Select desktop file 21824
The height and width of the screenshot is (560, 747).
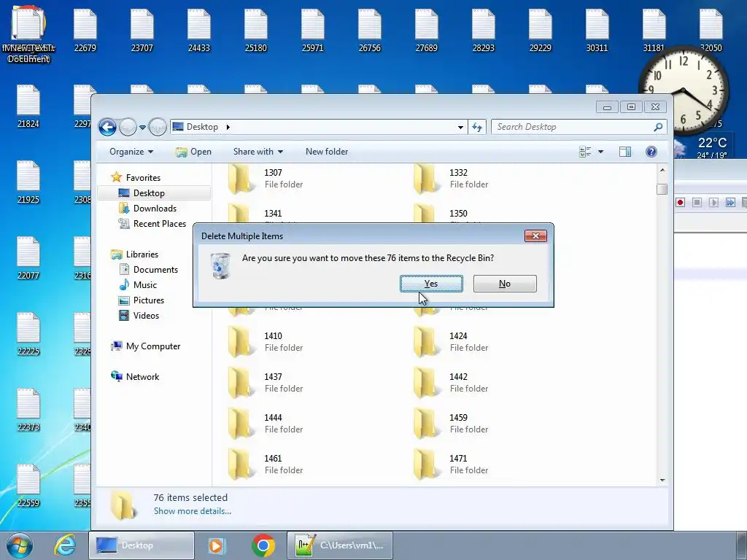[28, 106]
